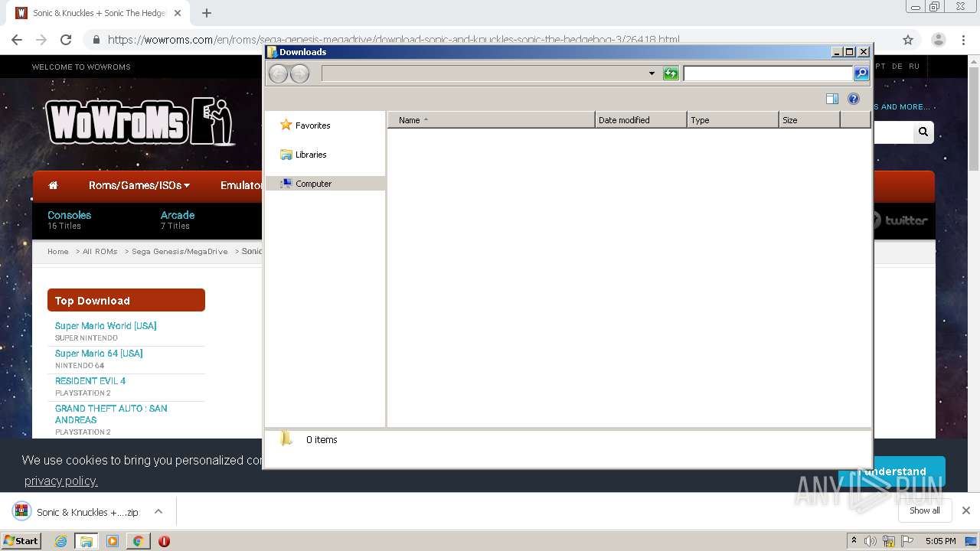
Task: Open GRAND THEFT AUTO : SAN ANDREAS link
Action: pos(111,414)
